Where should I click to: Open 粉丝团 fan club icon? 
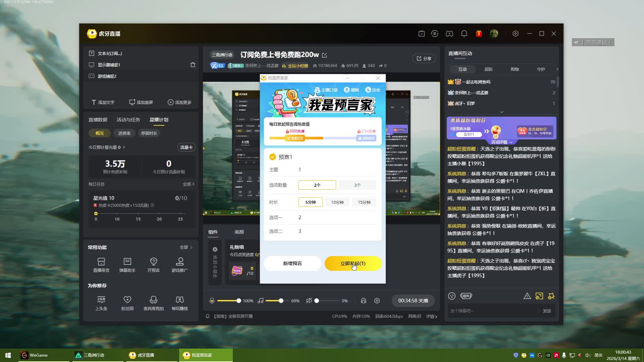tap(127, 300)
